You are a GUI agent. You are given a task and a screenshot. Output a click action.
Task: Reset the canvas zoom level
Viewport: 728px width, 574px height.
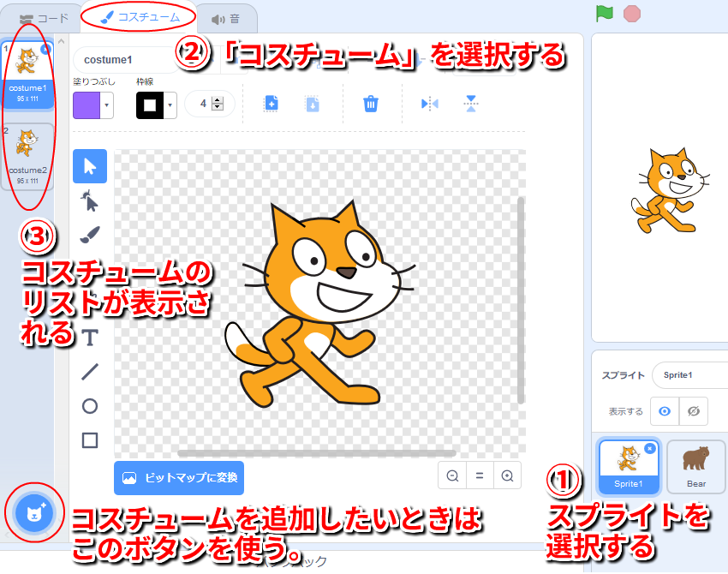[x=480, y=475]
